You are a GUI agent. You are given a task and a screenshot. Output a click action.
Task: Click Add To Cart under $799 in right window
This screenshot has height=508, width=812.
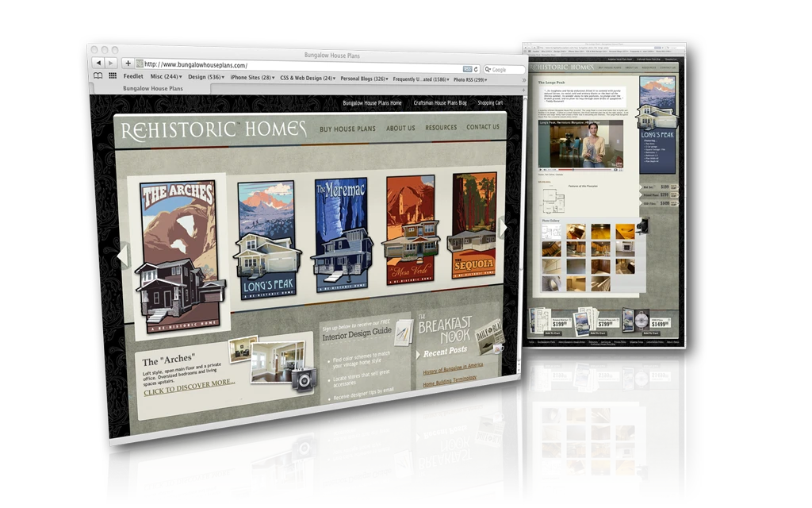pyautogui.click(x=596, y=333)
